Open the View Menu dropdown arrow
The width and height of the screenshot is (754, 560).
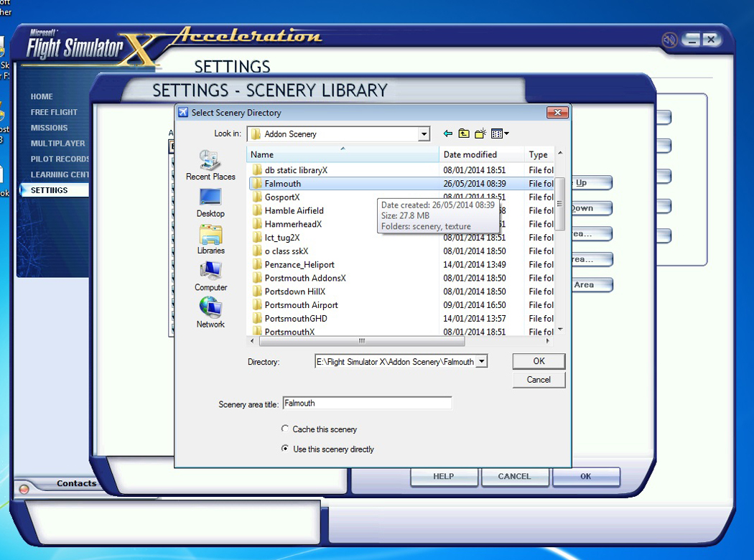coord(506,134)
